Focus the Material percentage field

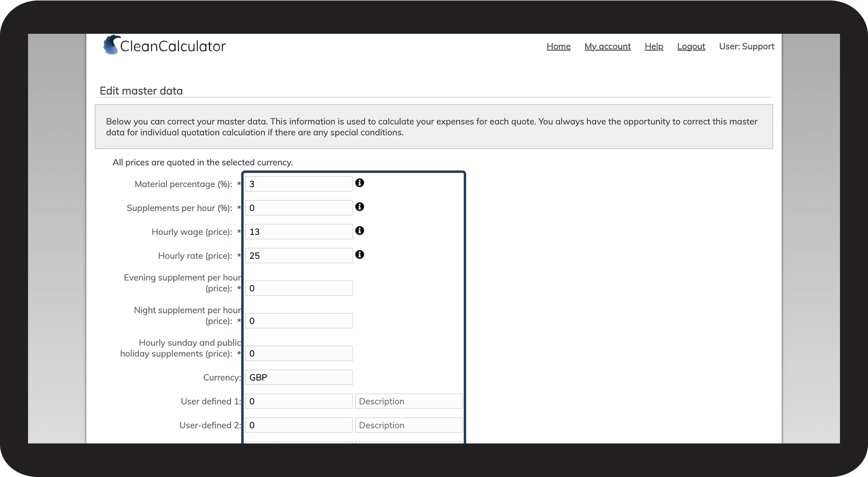click(299, 184)
